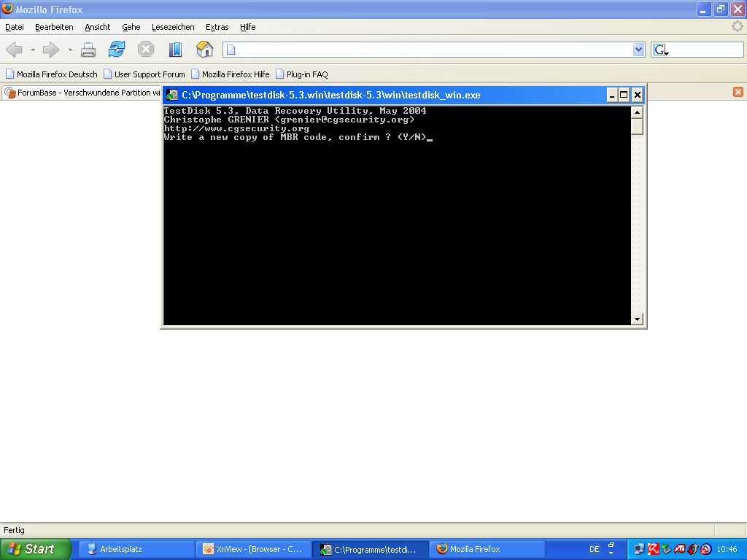The height and width of the screenshot is (560, 747).
Task: Click the TestDisk console window title icon
Action: coord(172,96)
